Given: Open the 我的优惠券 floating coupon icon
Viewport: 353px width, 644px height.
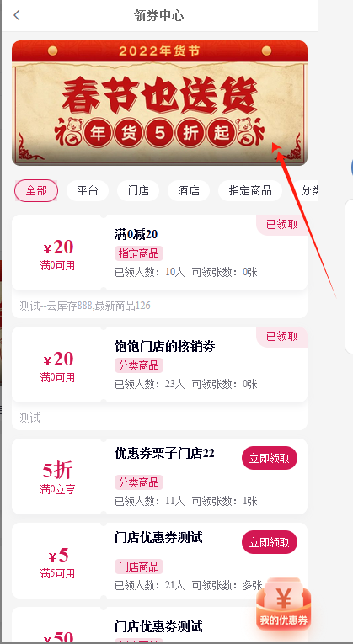Looking at the screenshot, I should click(x=284, y=604).
